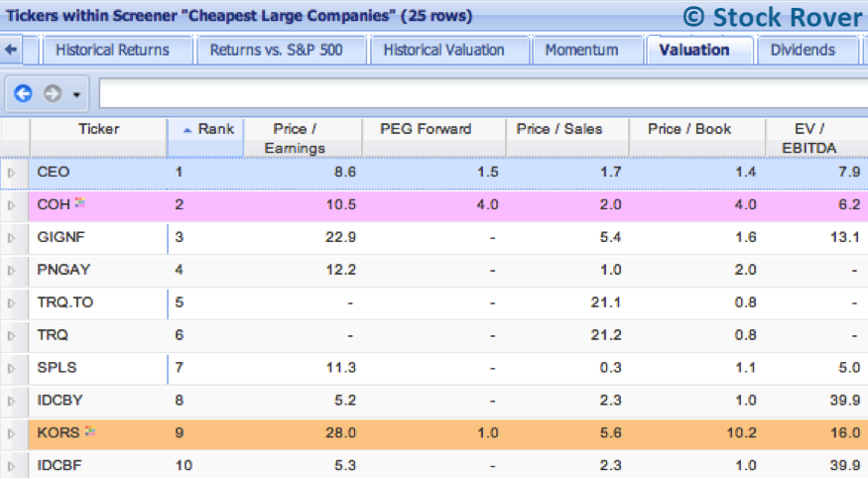The height and width of the screenshot is (479, 868).
Task: Open the Dividends tab
Action: pyautogui.click(x=803, y=51)
